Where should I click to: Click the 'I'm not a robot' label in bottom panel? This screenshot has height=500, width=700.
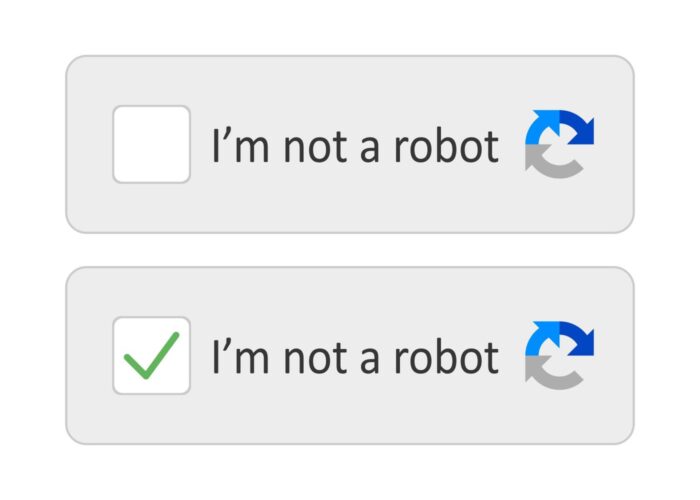pos(355,357)
